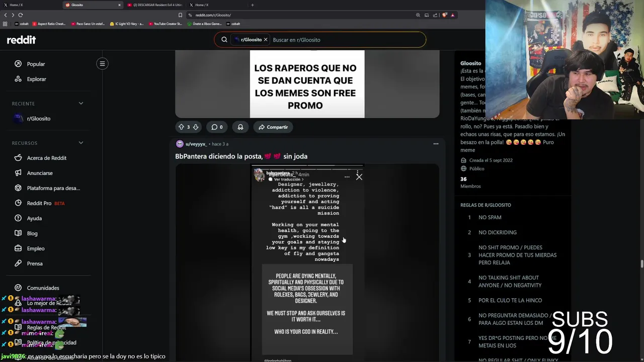Reload the page
Viewport: 644px width, 362px height.
[x=21, y=15]
